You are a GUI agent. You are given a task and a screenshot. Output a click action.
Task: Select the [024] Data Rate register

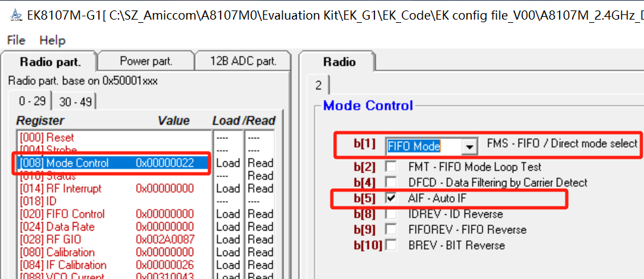click(114, 227)
